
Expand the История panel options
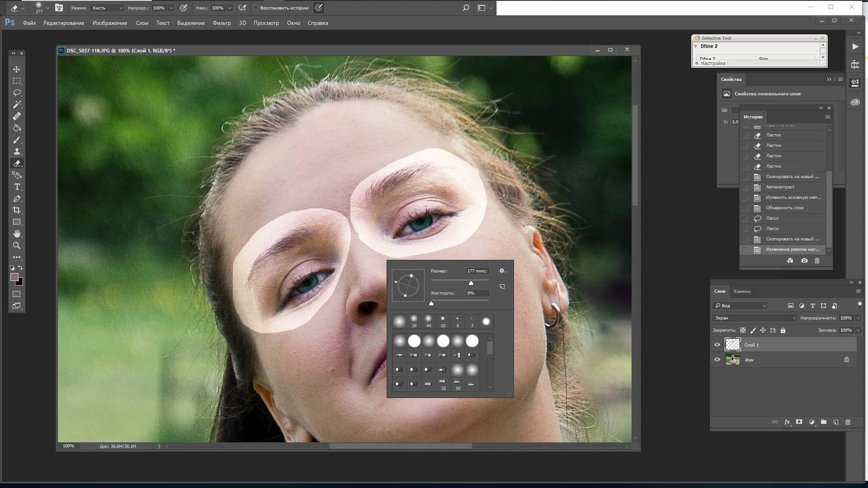pos(827,117)
